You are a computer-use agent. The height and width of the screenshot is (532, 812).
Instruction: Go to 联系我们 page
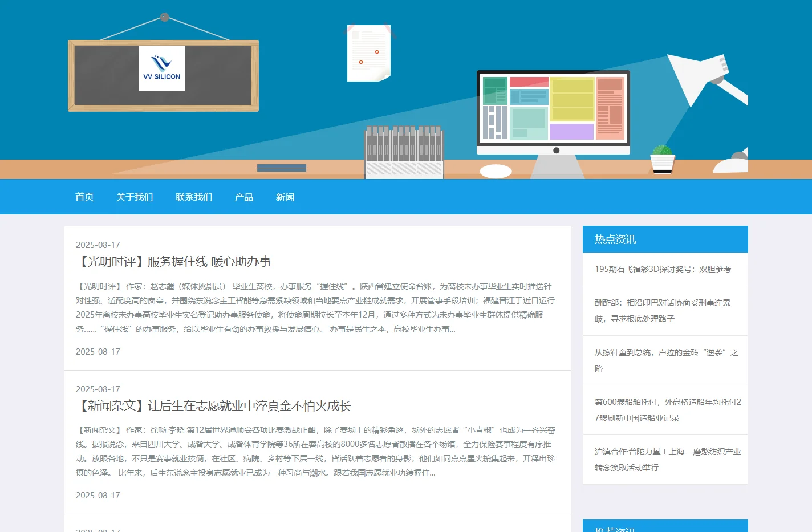tap(194, 197)
